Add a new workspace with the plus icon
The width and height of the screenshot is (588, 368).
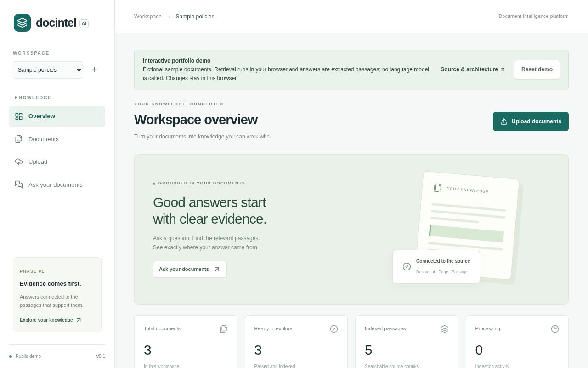pos(94,69)
